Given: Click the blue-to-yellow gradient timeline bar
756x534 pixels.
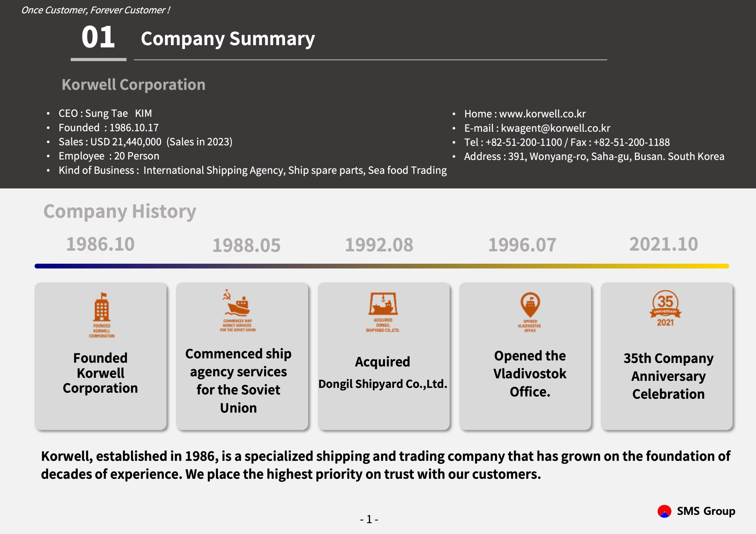Looking at the screenshot, I should point(382,266).
